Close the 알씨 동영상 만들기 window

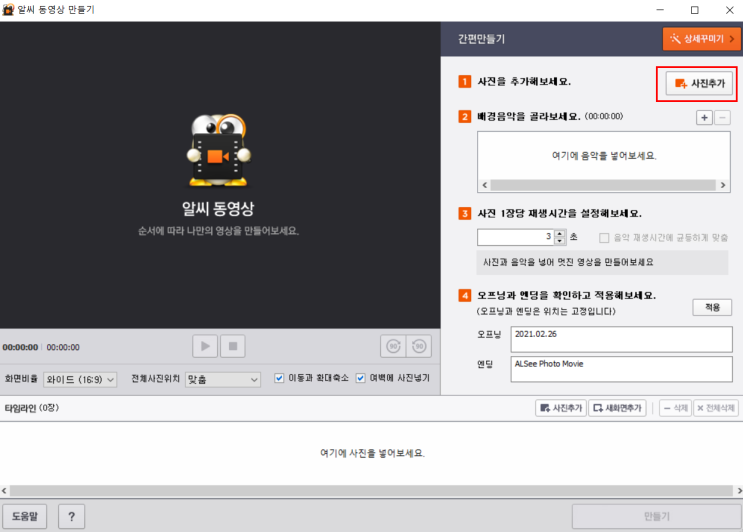coord(730,10)
